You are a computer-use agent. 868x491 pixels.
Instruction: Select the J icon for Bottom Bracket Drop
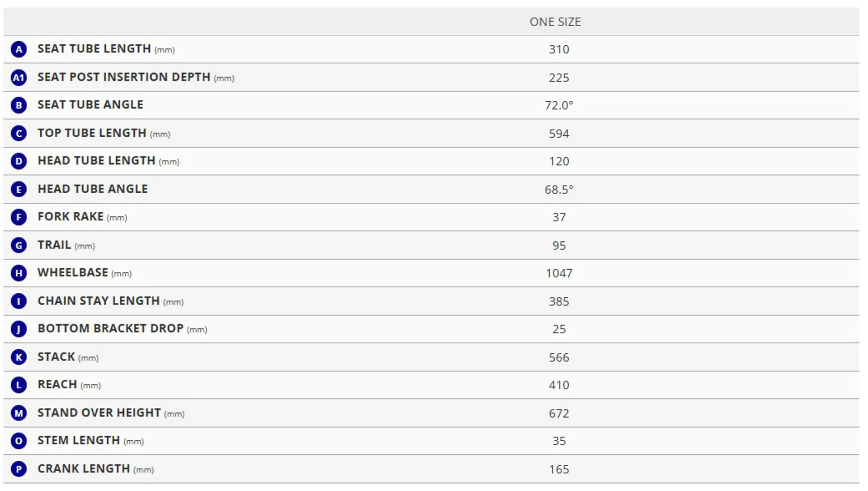[x=19, y=329]
